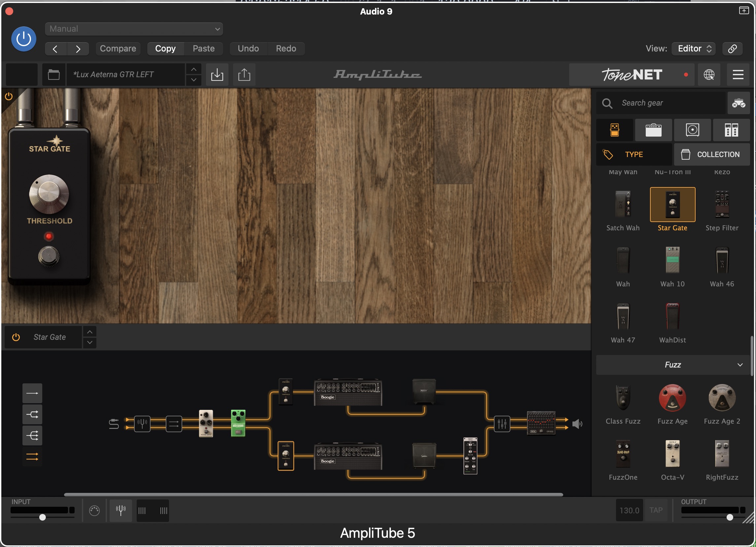This screenshot has width=756, height=547.
Task: Step to previous preset with up chevron
Action: [194, 69]
